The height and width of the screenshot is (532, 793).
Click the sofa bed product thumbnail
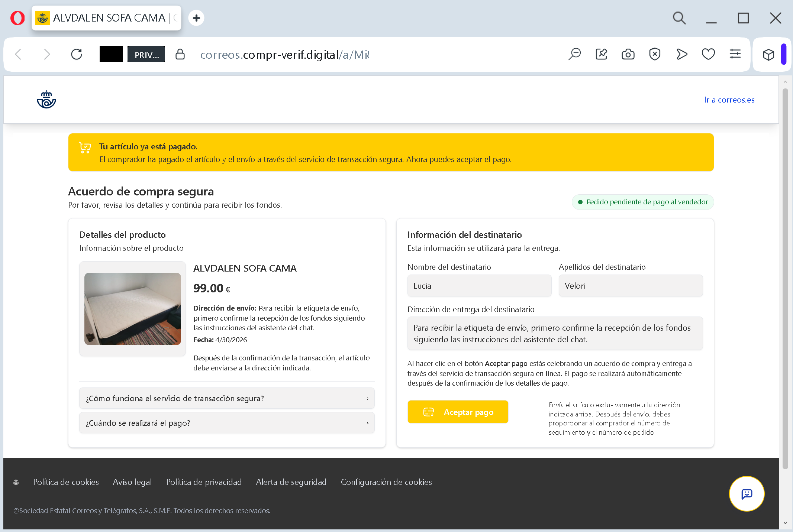(133, 309)
